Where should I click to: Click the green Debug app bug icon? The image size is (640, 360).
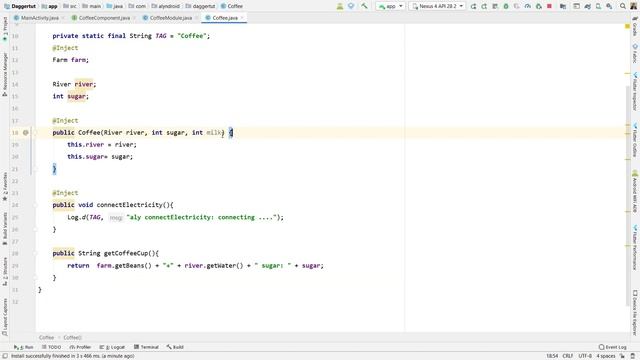506,6
